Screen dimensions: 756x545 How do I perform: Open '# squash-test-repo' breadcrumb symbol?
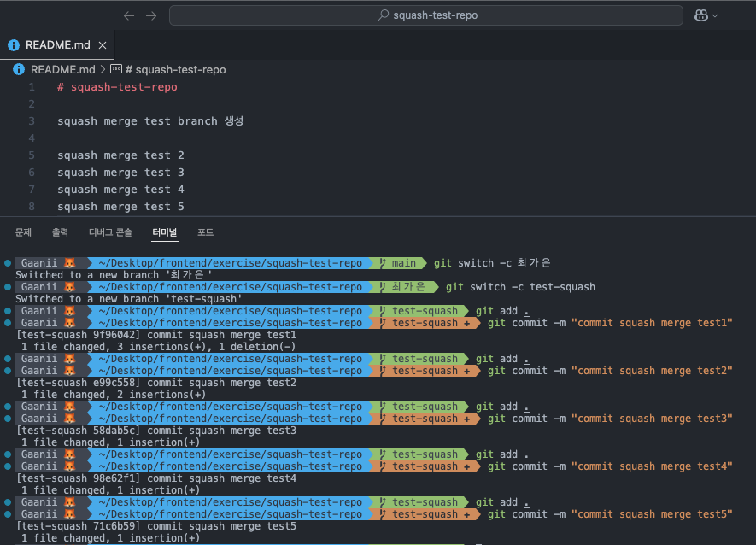175,69
